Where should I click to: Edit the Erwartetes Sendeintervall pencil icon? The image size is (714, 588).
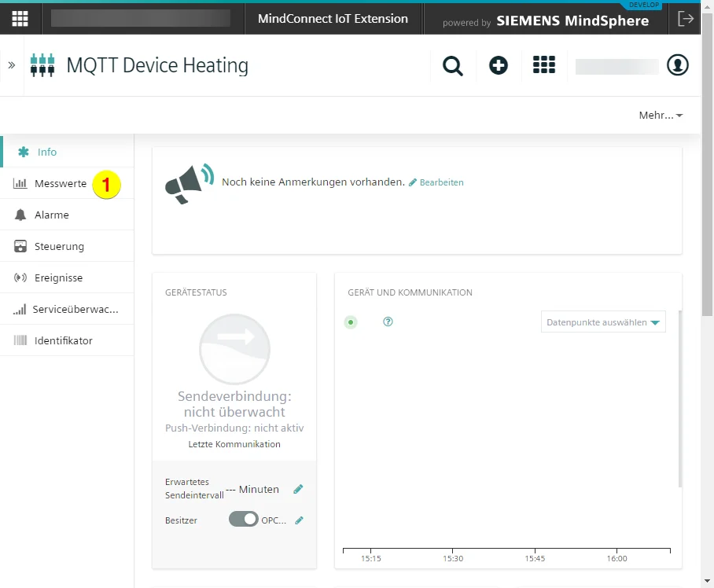click(x=298, y=489)
